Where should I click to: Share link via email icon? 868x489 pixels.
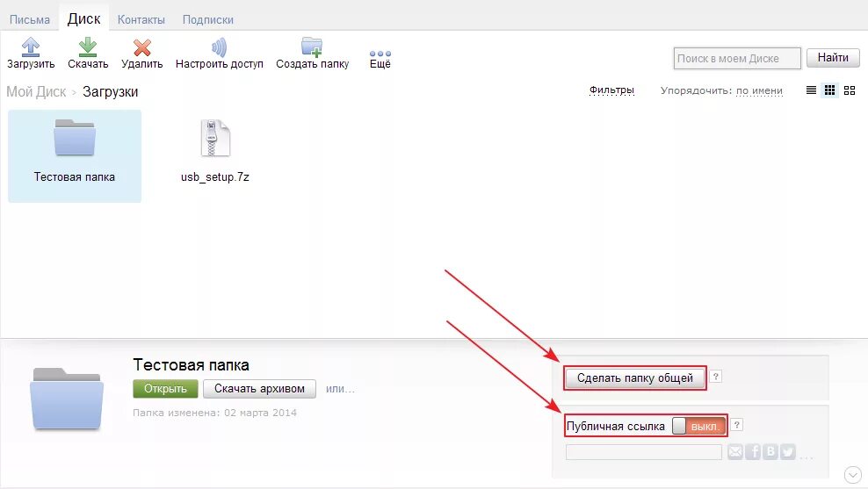tap(735, 452)
